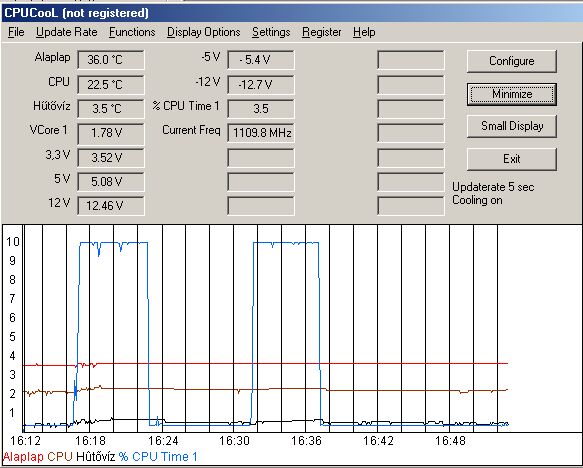The height and width of the screenshot is (468, 583).
Task: Open the Help menu
Action: coord(364,32)
